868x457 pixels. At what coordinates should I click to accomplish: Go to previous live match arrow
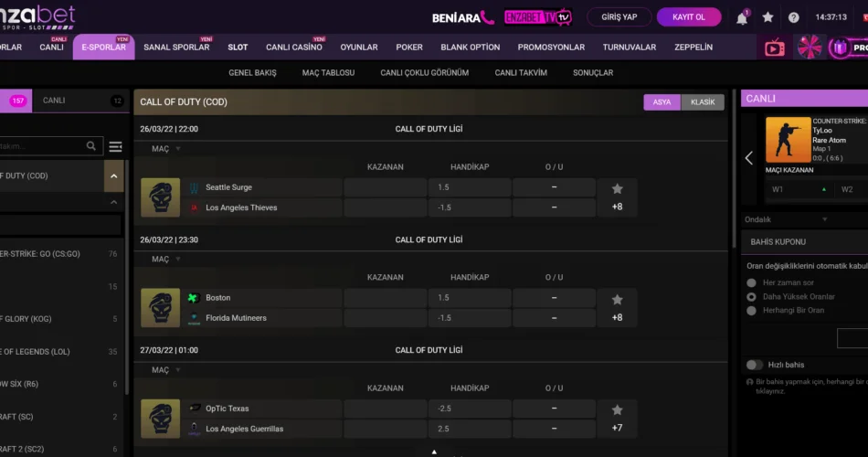pos(749,158)
